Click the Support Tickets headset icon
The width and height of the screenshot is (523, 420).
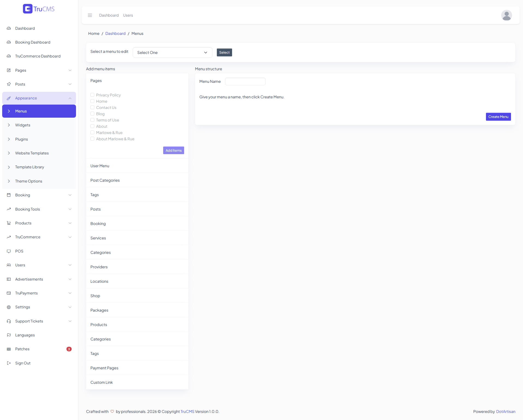tap(9, 321)
